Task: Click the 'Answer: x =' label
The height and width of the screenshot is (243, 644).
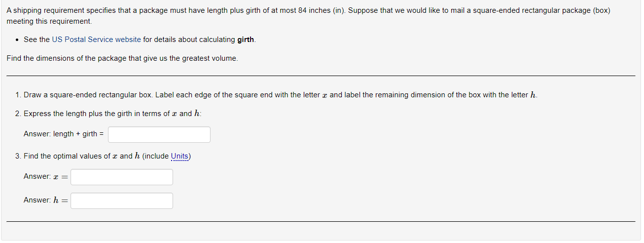Action: [45, 176]
